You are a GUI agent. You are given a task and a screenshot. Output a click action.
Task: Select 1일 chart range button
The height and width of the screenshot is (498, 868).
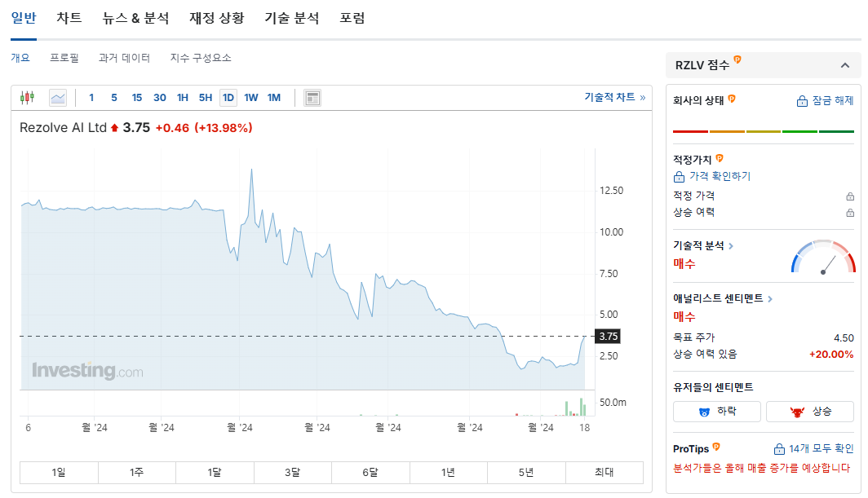click(x=59, y=473)
